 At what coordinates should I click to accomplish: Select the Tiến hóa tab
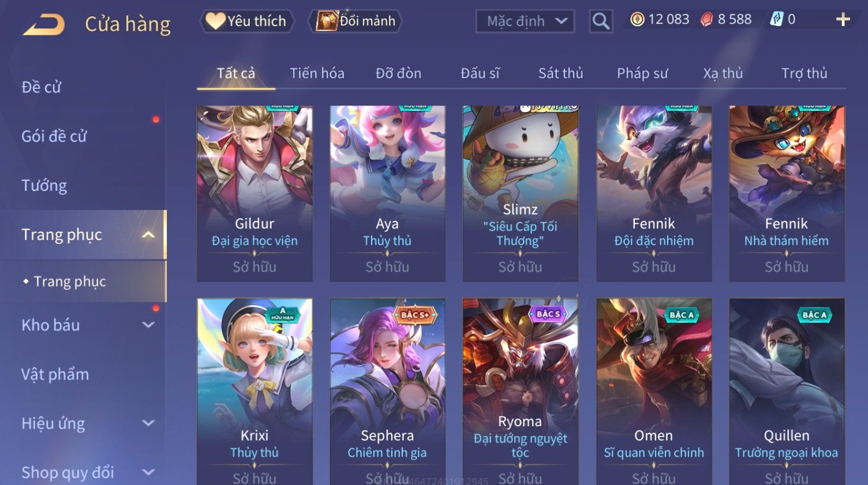click(317, 73)
